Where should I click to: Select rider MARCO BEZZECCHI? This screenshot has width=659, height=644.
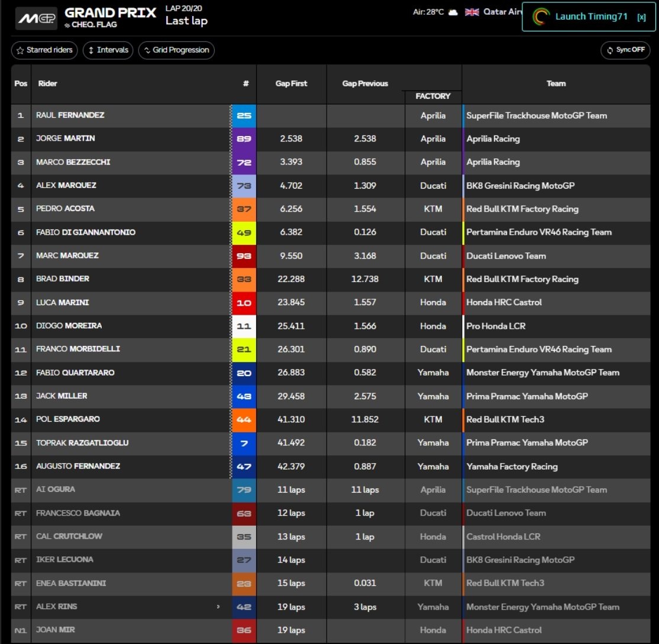(73, 162)
